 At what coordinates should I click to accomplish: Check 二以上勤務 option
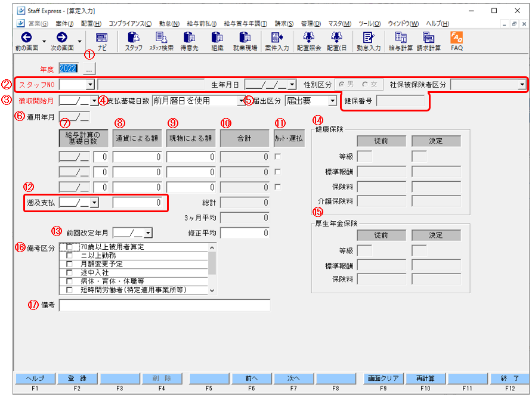tap(69, 255)
